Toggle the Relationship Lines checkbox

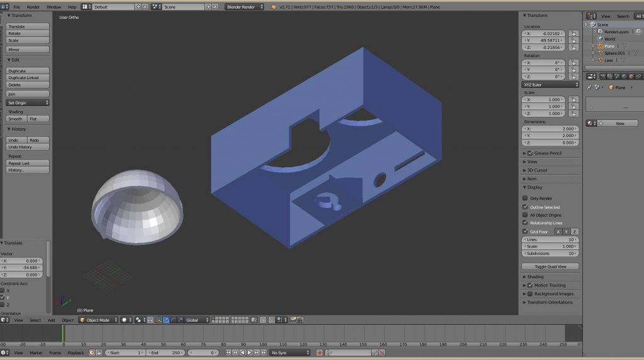coord(525,222)
